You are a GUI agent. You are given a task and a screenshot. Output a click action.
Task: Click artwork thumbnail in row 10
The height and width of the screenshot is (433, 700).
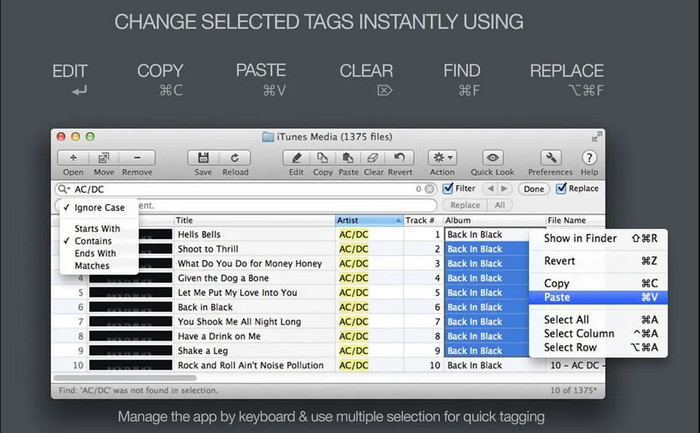pos(130,365)
